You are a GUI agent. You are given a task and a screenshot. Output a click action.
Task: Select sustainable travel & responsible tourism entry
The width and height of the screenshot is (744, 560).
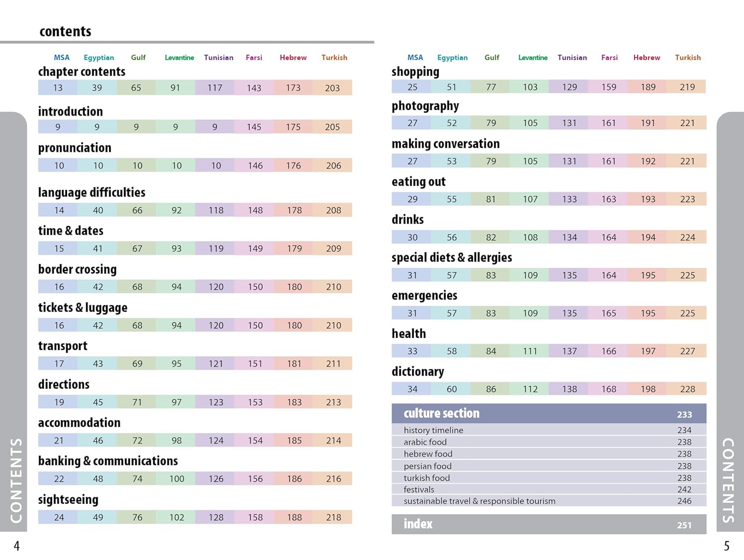pos(479,501)
